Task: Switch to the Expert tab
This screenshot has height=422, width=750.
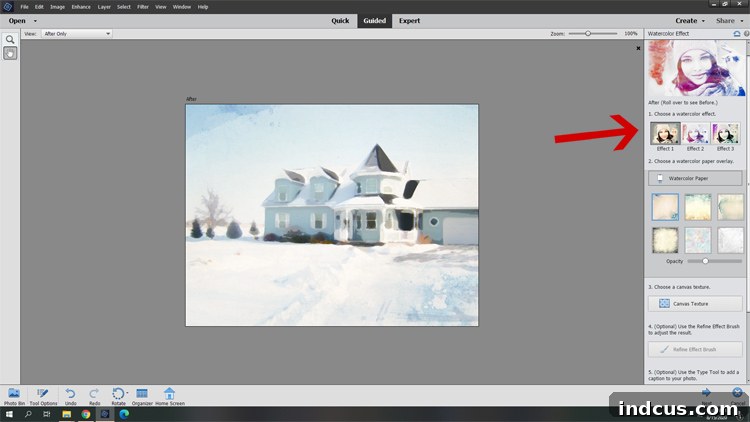Action: coord(409,21)
